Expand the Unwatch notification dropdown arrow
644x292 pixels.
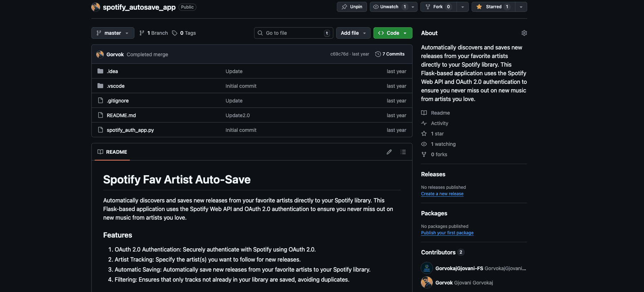point(413,7)
